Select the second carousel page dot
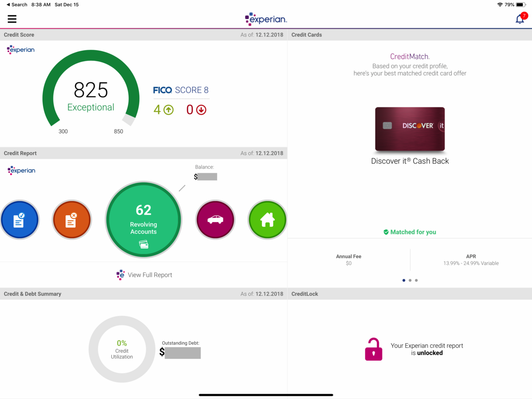This screenshot has width=532, height=399. pyautogui.click(x=410, y=280)
